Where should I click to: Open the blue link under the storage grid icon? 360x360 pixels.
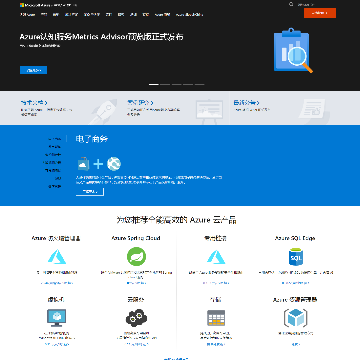pos(216,344)
